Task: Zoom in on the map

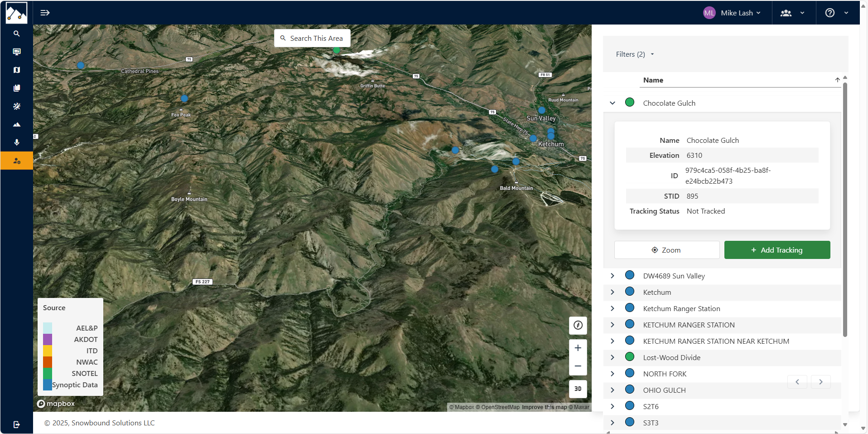Action: click(578, 348)
